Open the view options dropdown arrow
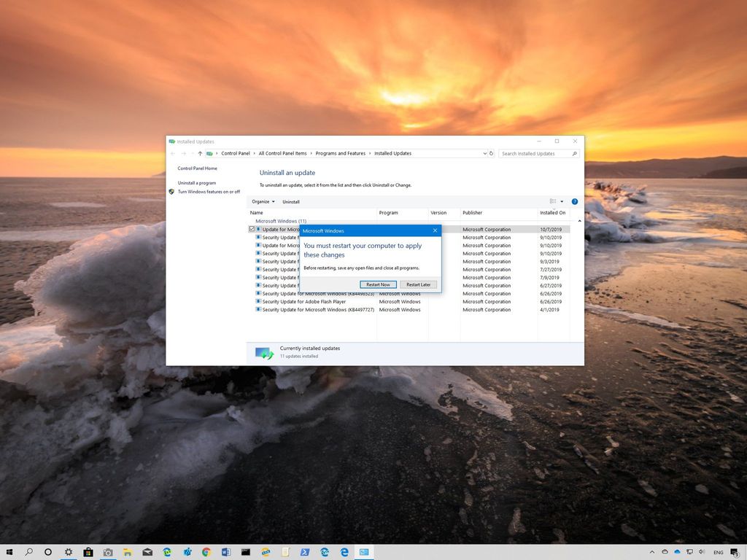 click(560, 201)
